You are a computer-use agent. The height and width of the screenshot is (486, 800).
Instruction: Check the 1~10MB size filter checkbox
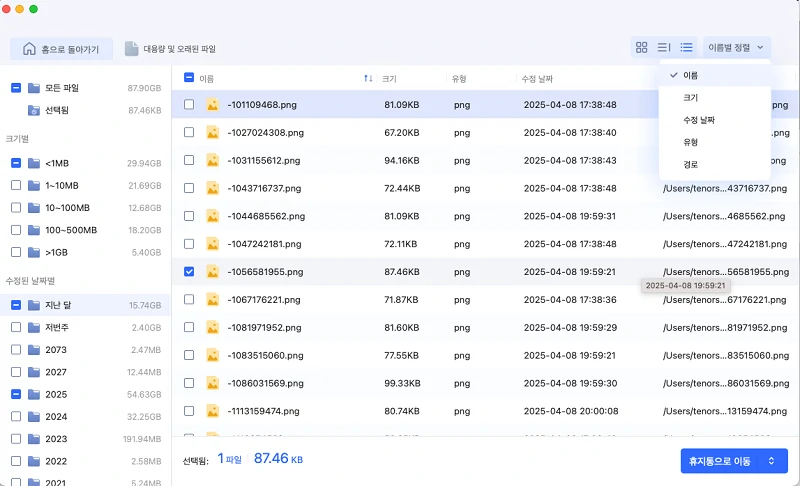(x=16, y=186)
